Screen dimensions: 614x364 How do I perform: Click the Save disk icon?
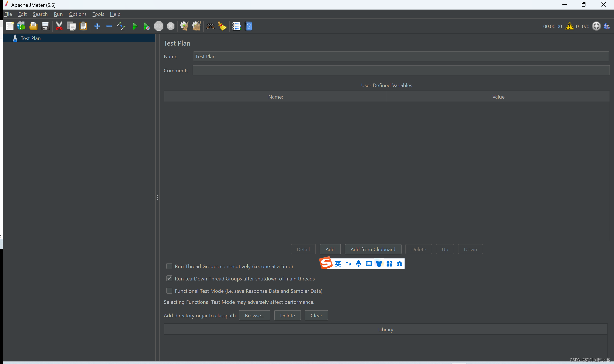(x=45, y=26)
